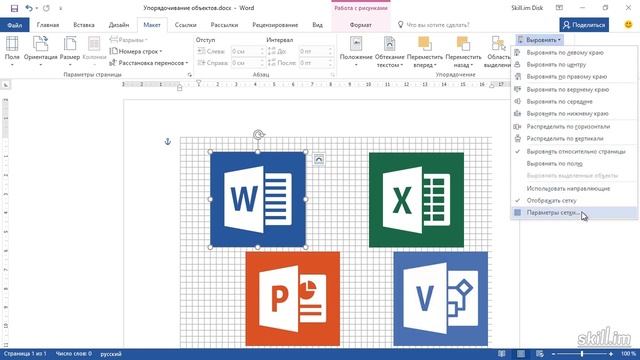Click the Переместить назад icon
Screen dimensions: 640x360
(463, 44)
